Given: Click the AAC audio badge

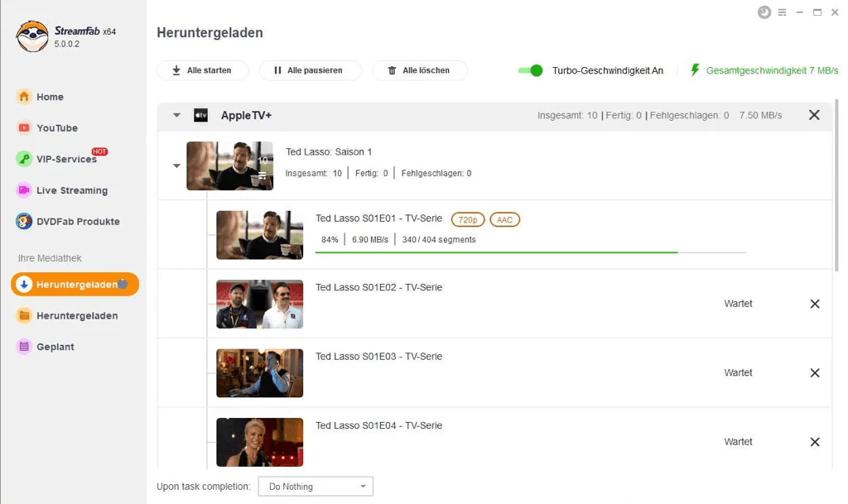Looking at the screenshot, I should 504,220.
